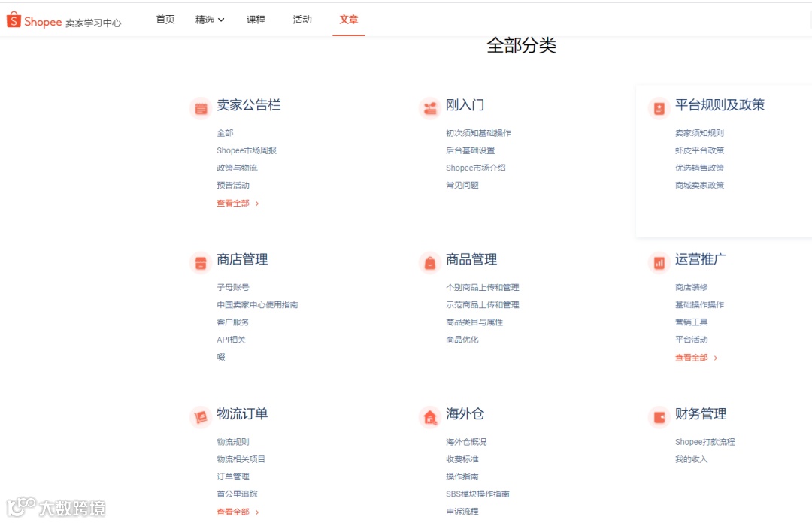
Task: Open 子母账号 link
Action: tap(233, 287)
